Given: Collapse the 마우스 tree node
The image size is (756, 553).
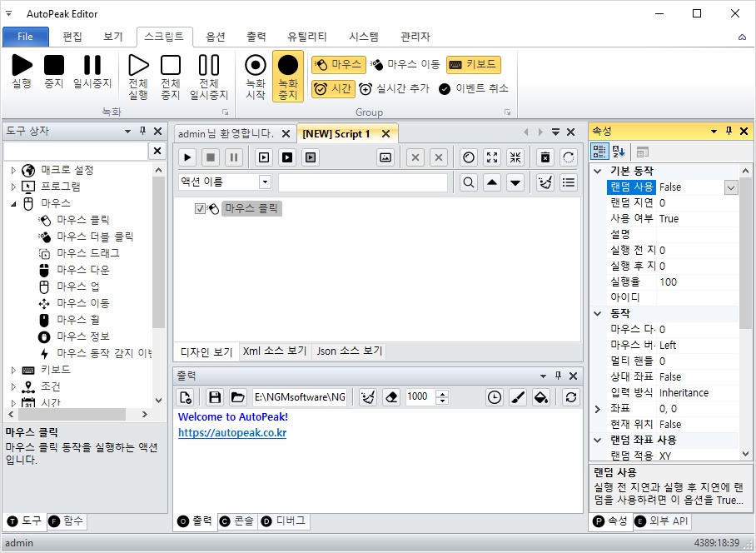Looking at the screenshot, I should [x=13, y=203].
